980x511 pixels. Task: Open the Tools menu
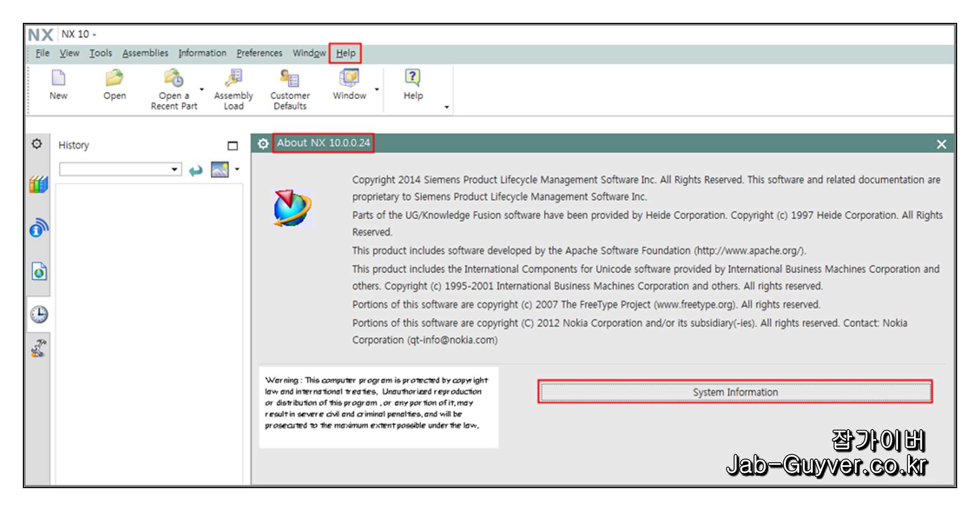[x=101, y=53]
